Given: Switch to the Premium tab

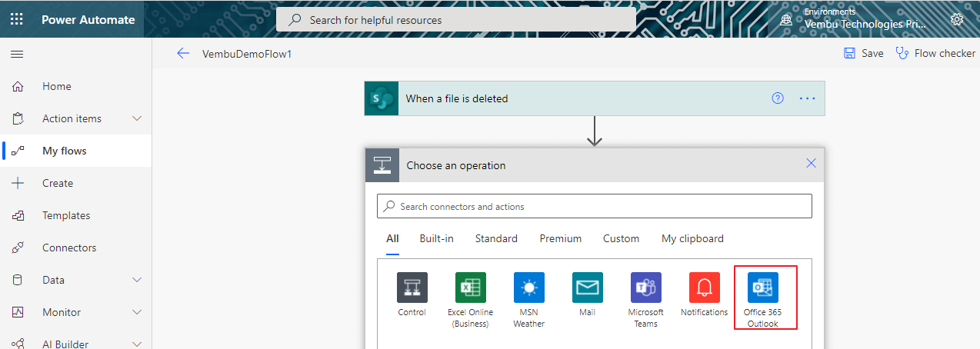Looking at the screenshot, I should 561,239.
